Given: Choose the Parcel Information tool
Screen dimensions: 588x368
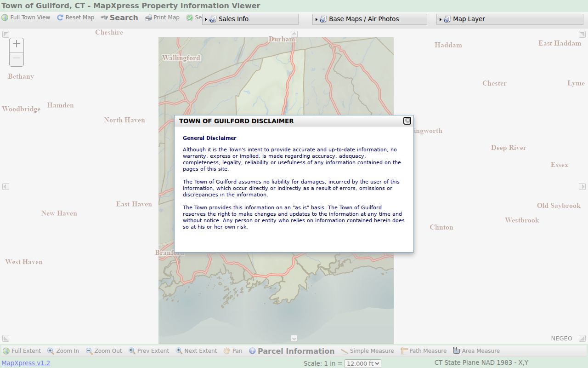Looking at the screenshot, I should click(x=292, y=351).
